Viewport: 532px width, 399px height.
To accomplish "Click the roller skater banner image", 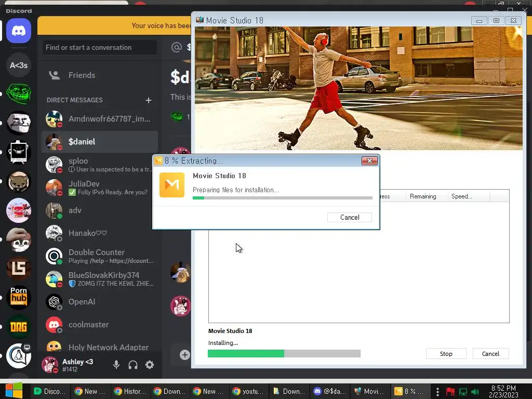I will (x=358, y=88).
